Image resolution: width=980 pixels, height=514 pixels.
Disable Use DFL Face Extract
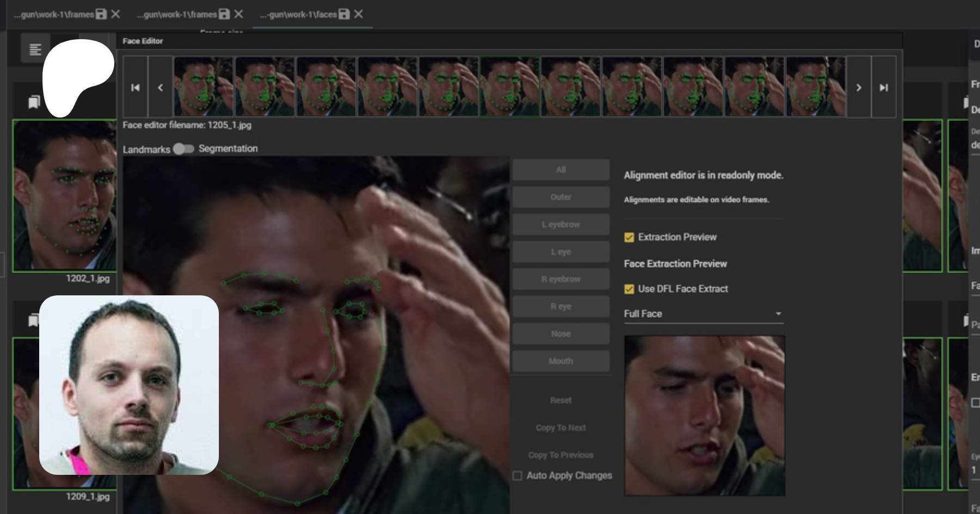629,289
